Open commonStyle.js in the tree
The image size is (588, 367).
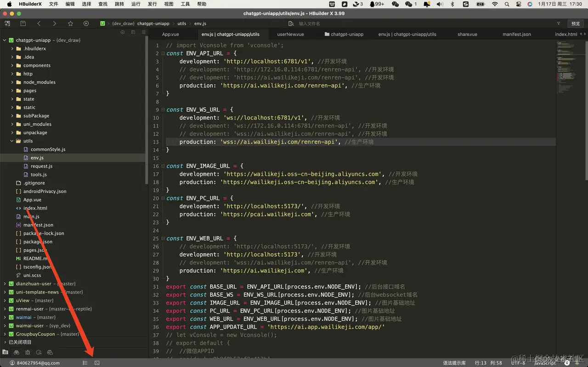coord(48,149)
